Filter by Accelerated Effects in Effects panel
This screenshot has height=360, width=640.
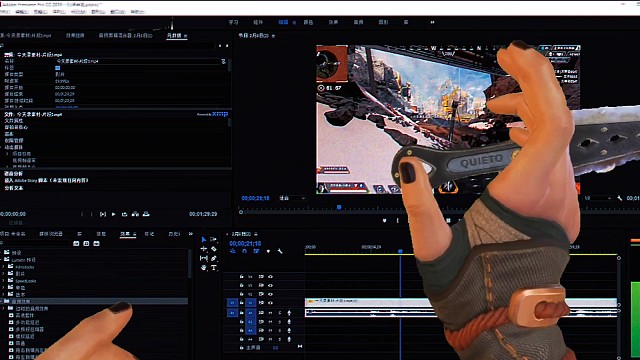pos(76,244)
